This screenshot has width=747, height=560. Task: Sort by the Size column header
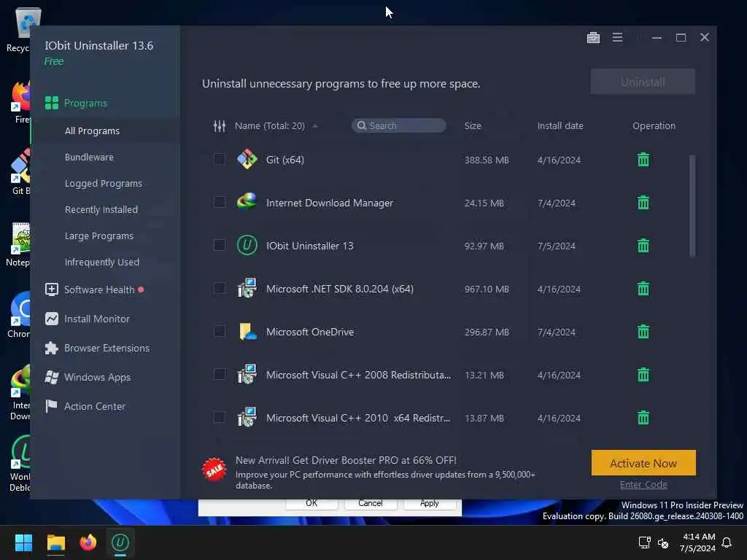pyautogui.click(x=473, y=125)
